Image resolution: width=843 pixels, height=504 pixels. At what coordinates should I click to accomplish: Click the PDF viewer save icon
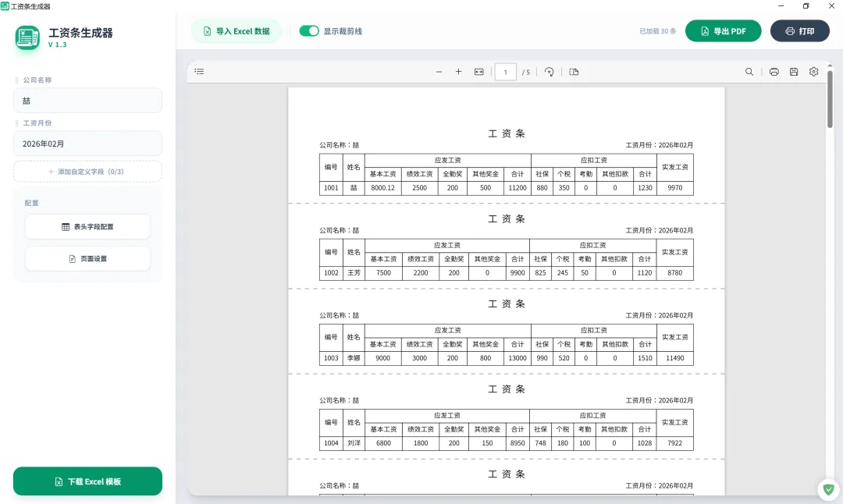(794, 72)
